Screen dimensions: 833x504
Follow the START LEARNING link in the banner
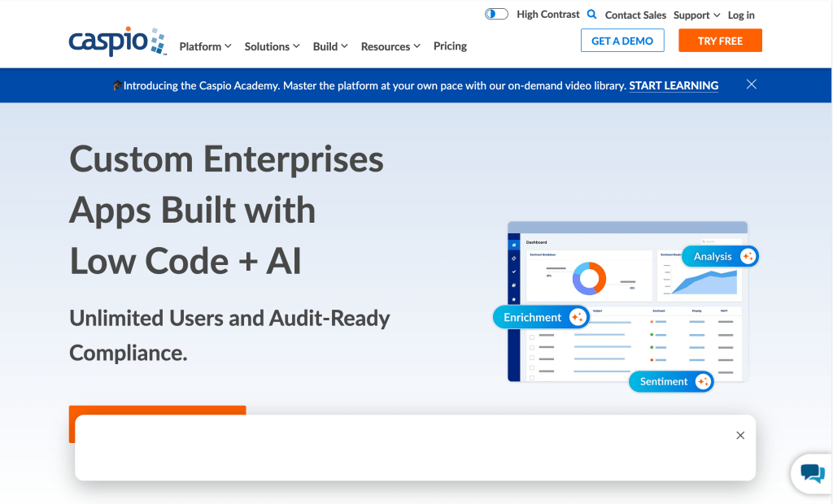pyautogui.click(x=674, y=85)
